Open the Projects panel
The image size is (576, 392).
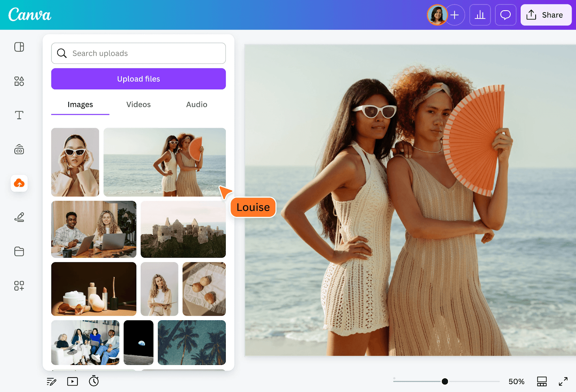[19, 251]
